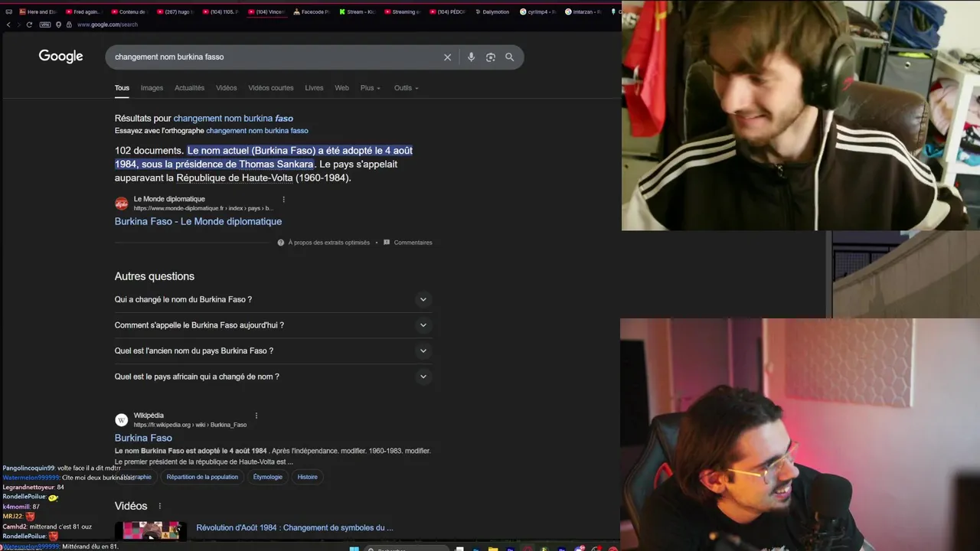
Task: Switch to the Images results tab
Action: pos(152,88)
